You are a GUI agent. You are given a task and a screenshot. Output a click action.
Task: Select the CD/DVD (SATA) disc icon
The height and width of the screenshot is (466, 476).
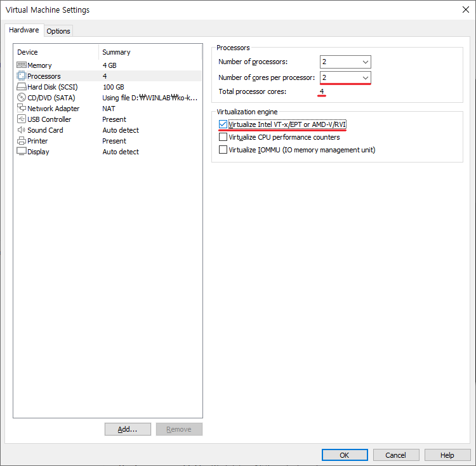(21, 97)
